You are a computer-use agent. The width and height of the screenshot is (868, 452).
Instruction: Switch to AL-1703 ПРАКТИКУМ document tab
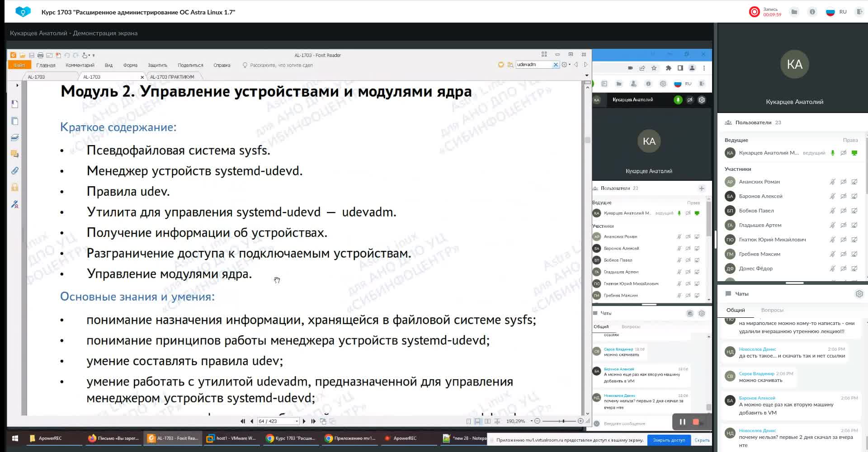(172, 77)
